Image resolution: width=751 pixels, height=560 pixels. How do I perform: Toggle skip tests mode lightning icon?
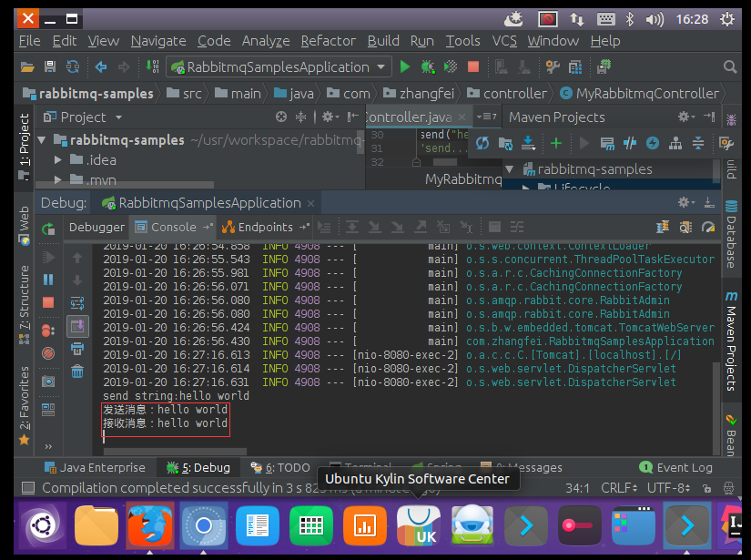click(x=653, y=143)
